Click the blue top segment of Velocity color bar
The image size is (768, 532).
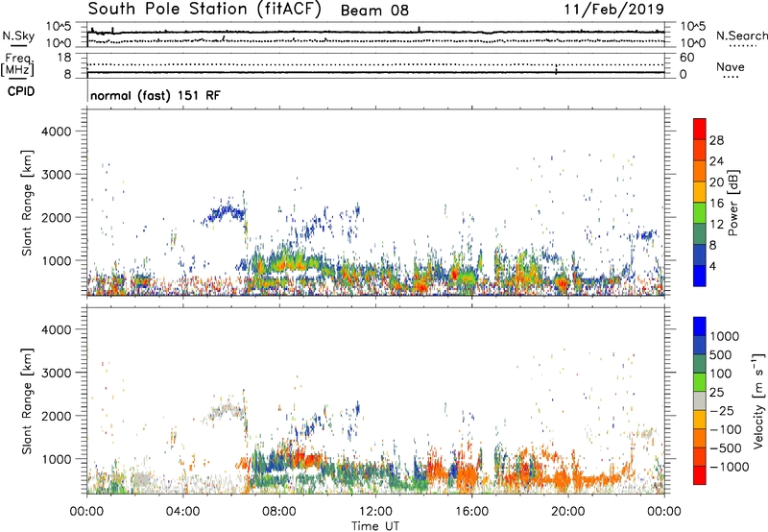coord(700,326)
